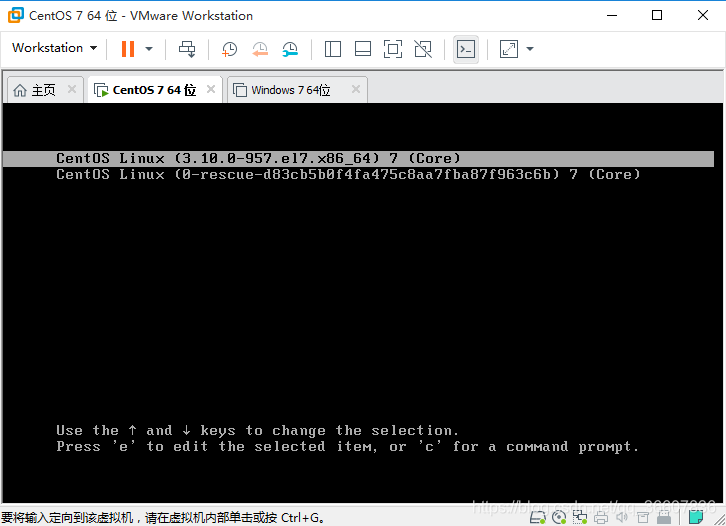Toggle the console view button
The image size is (726, 526).
coord(466,49)
